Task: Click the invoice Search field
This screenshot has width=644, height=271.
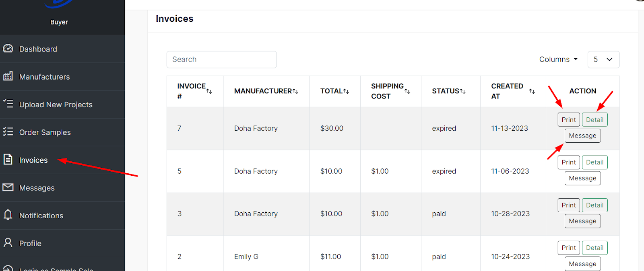Action: pyautogui.click(x=221, y=60)
